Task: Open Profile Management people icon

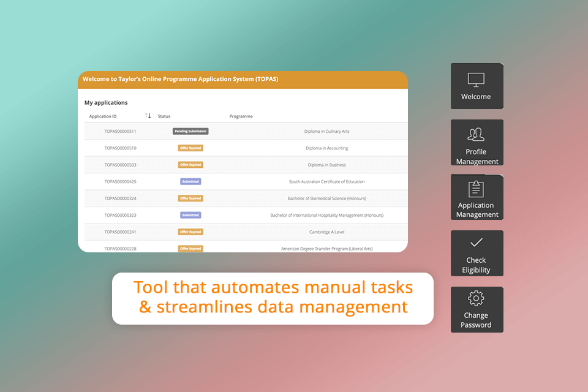Action: (x=476, y=134)
